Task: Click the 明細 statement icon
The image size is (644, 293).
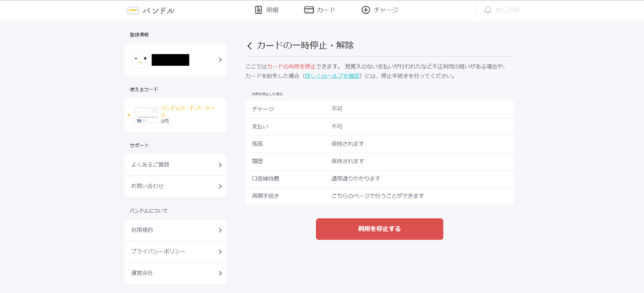Action: [x=258, y=10]
